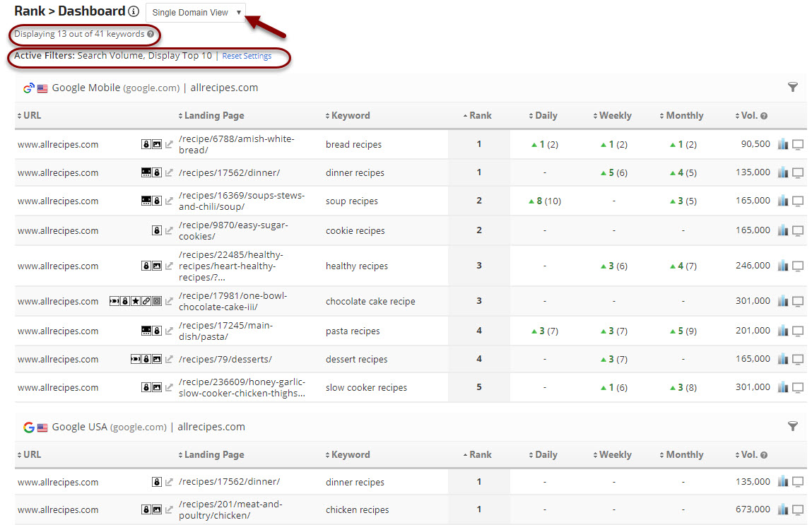Click the volume value 246,000
Viewport: 812px width, 525px height.
coord(753,266)
